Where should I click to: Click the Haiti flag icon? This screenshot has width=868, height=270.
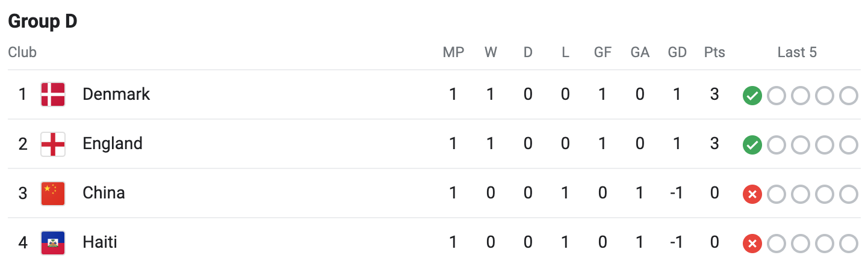pyautogui.click(x=53, y=243)
